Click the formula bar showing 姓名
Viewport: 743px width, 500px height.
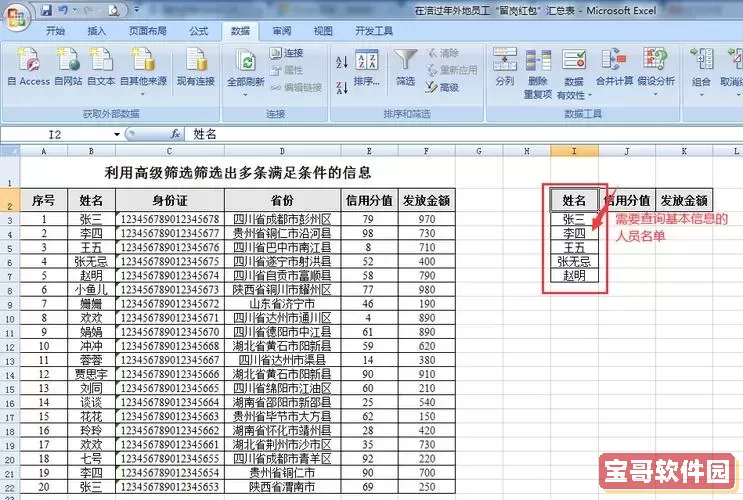point(464,135)
